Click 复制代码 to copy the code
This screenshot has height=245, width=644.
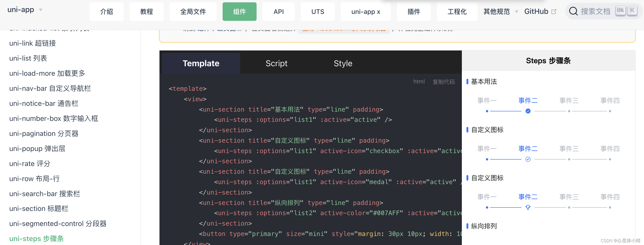point(444,82)
